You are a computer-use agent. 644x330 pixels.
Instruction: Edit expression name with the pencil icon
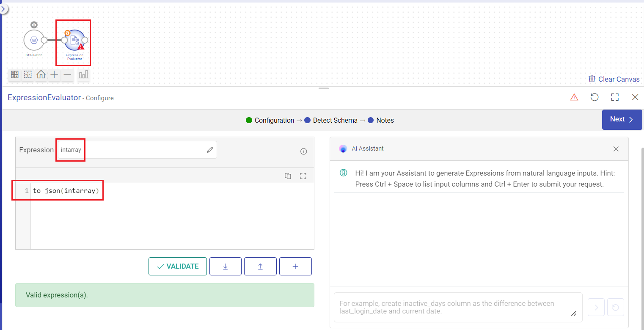[x=210, y=150]
